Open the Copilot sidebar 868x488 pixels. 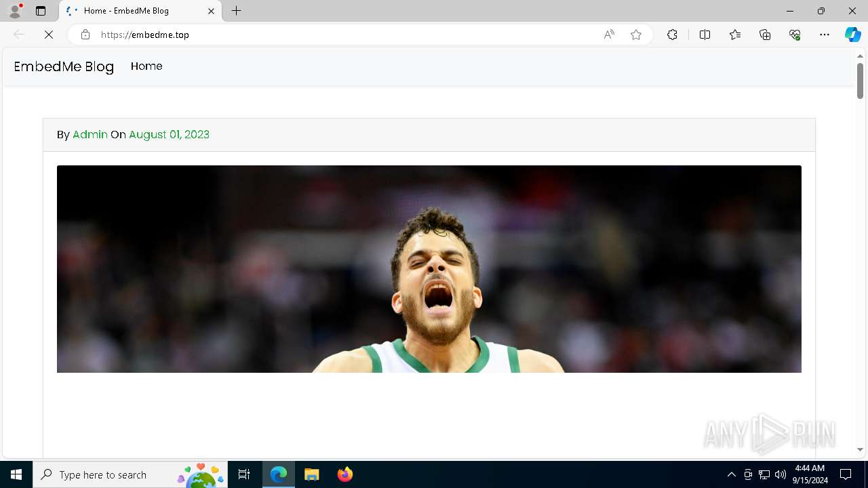[x=852, y=35]
